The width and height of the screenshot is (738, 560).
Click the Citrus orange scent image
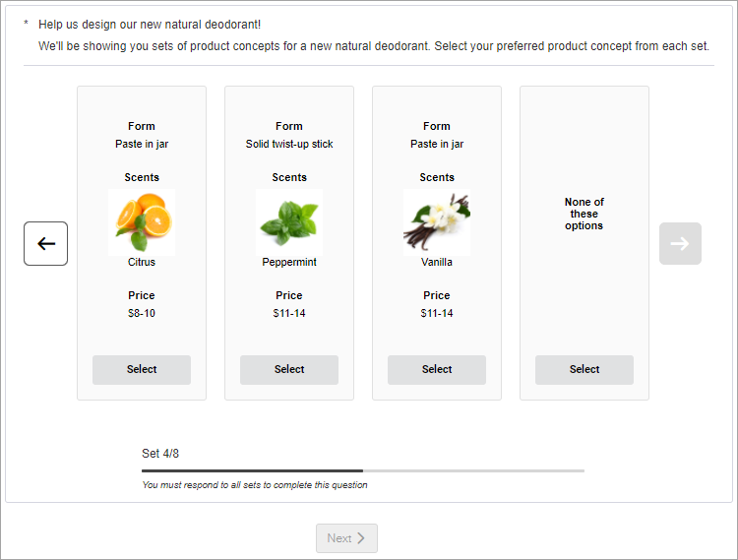coord(142,222)
